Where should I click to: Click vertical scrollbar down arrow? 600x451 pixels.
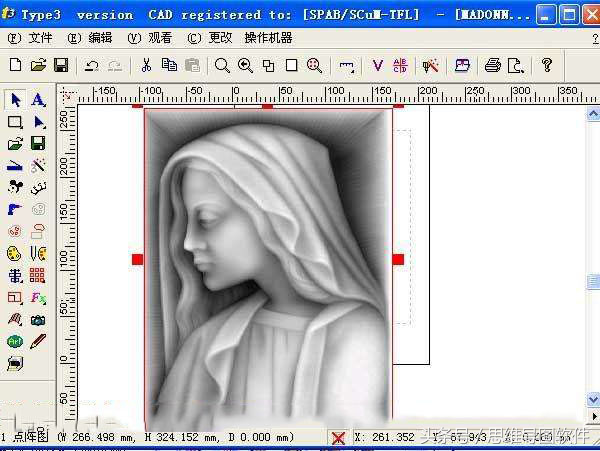pyautogui.click(x=593, y=400)
